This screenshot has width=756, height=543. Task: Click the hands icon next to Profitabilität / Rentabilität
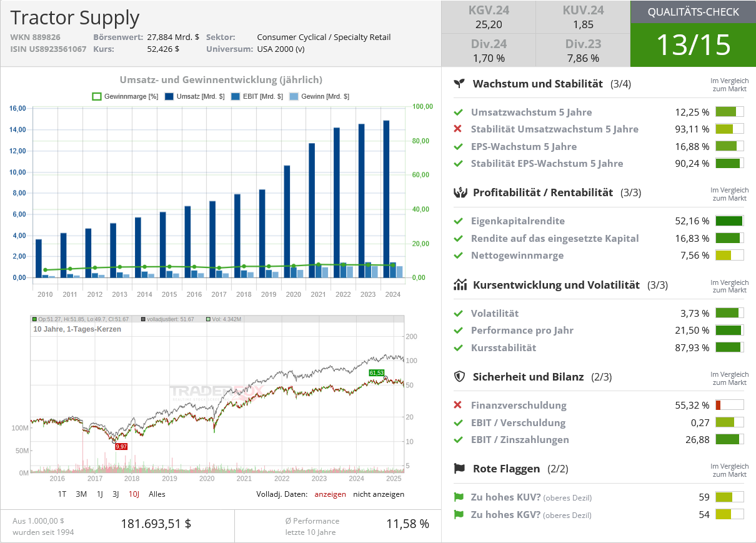[x=460, y=192]
